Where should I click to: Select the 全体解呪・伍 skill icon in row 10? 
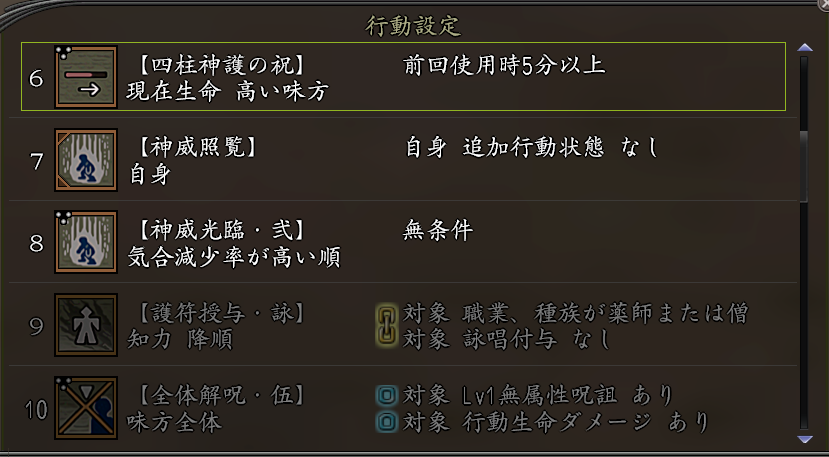click(x=85, y=407)
